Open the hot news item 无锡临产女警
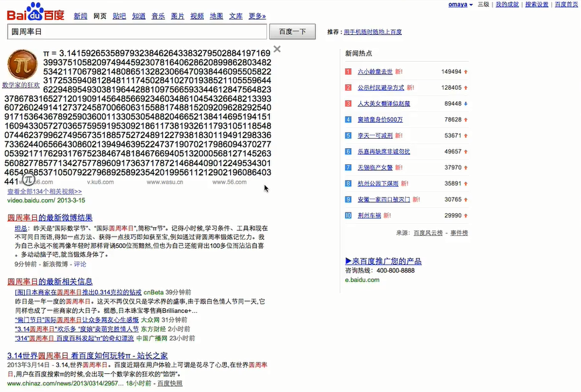The width and height of the screenshot is (581, 392). tap(375, 168)
